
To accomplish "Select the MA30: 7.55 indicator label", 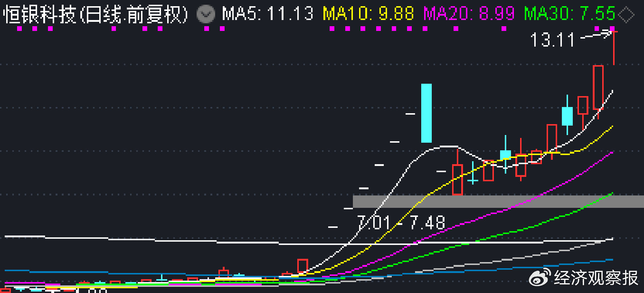I will [x=569, y=14].
